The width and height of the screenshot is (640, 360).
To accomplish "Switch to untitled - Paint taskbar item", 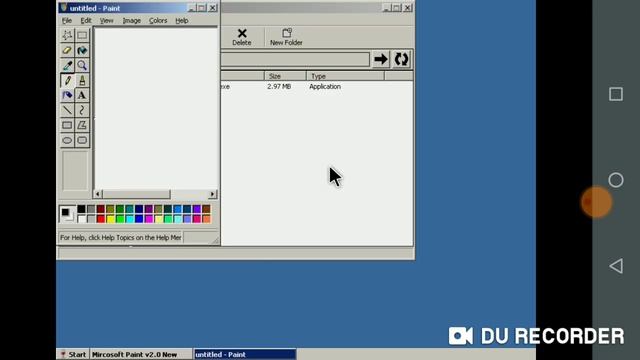I will pos(245,354).
